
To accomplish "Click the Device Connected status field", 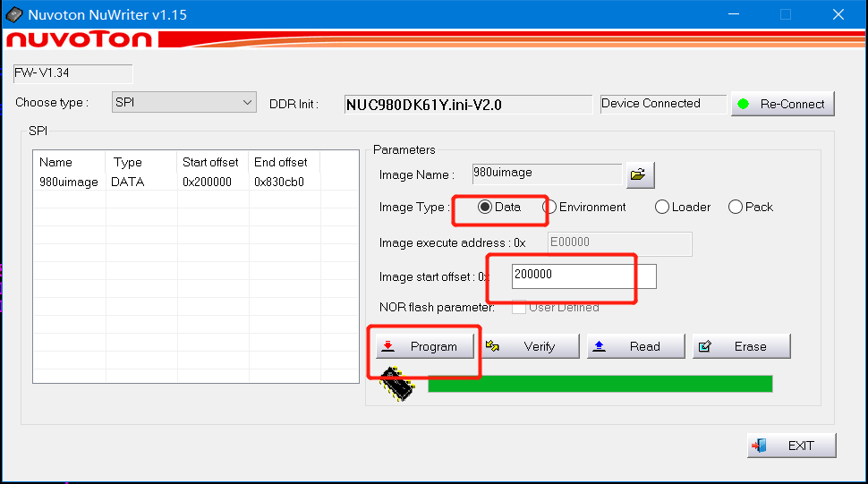I will 663,104.
